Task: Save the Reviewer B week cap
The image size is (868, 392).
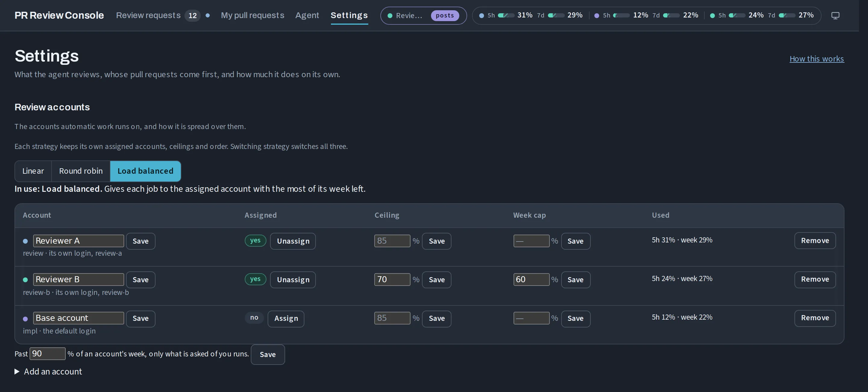Action: tap(576, 280)
